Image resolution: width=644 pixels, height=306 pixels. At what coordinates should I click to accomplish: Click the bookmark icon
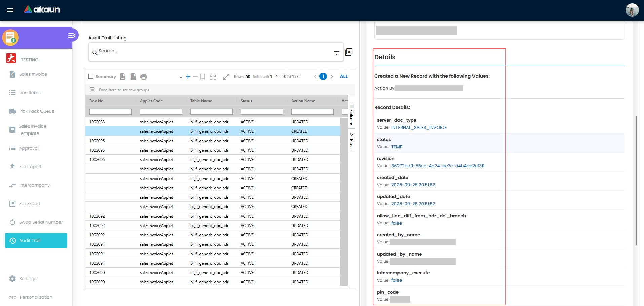tap(203, 77)
